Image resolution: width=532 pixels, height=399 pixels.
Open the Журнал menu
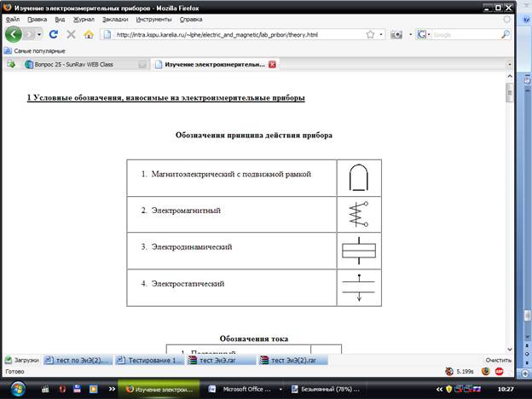click(x=84, y=20)
